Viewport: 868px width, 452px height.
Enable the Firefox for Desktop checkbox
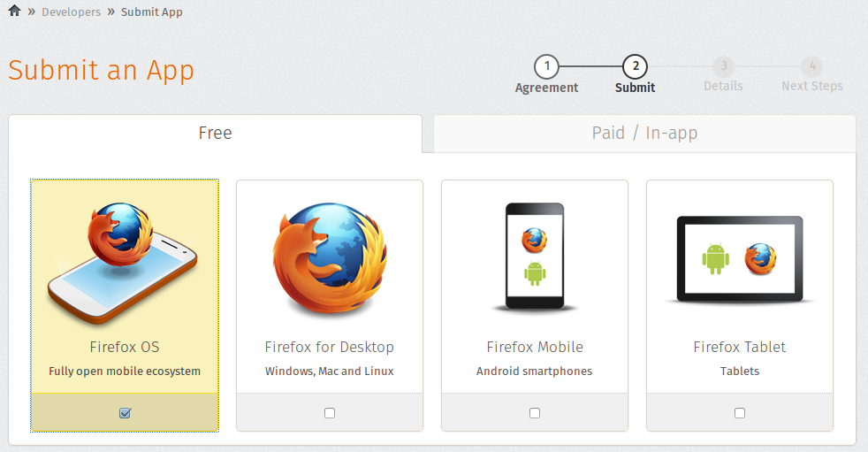point(330,413)
